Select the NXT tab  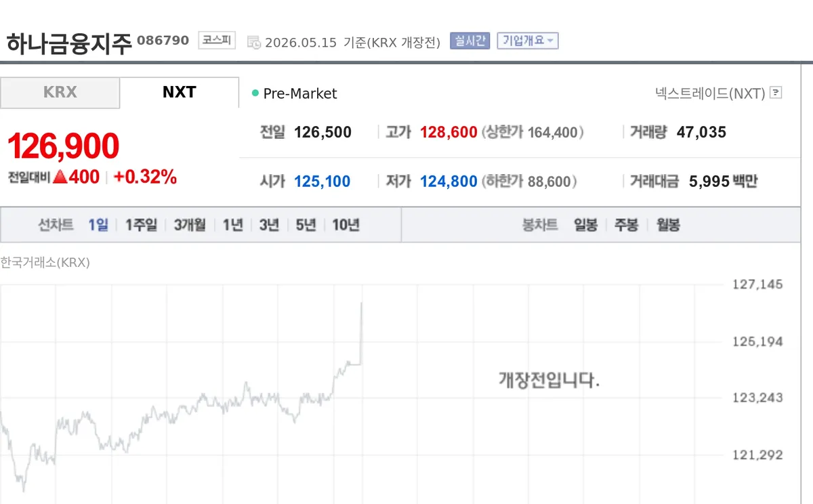pos(180,92)
